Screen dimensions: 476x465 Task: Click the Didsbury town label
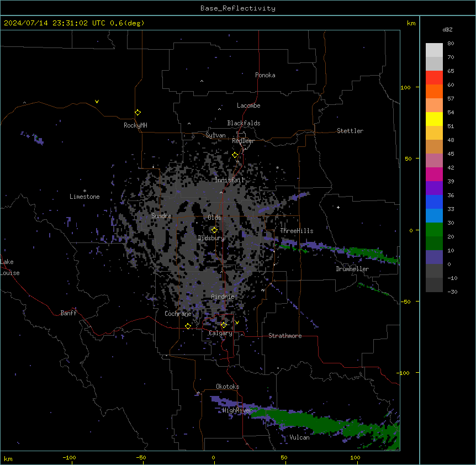[x=211, y=238]
